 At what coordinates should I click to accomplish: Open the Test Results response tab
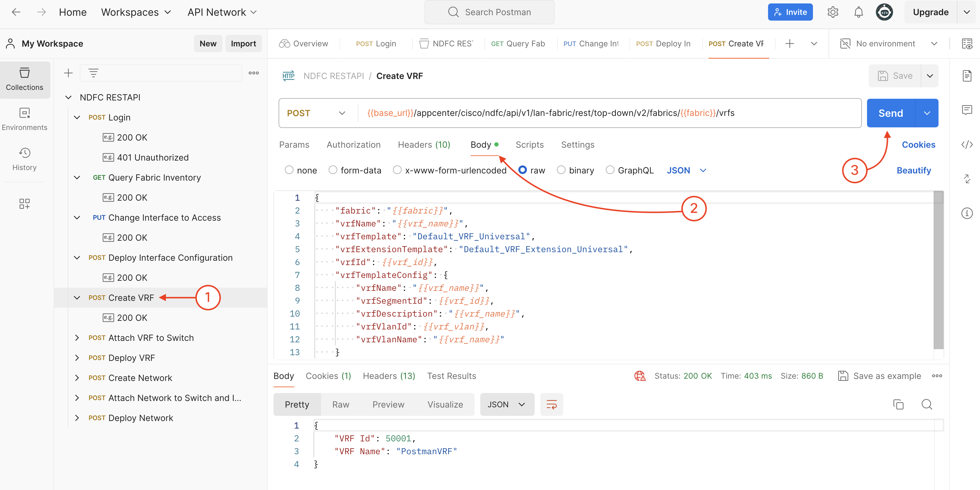click(x=452, y=376)
